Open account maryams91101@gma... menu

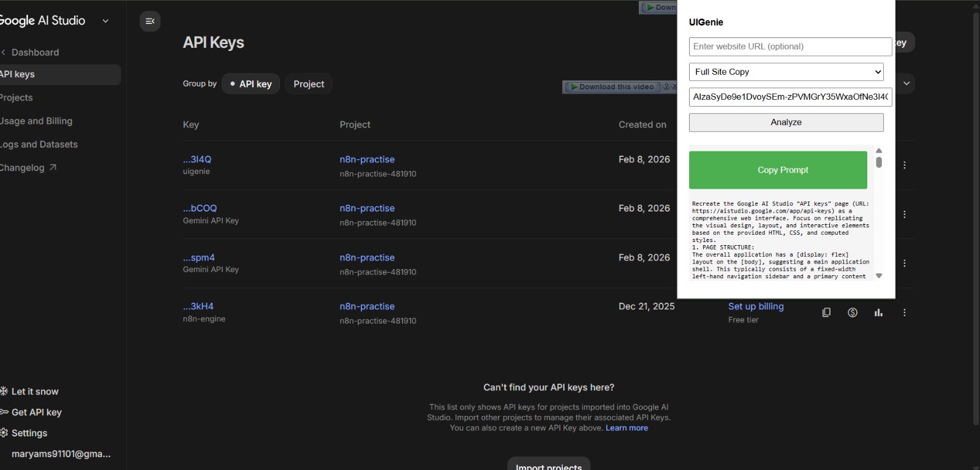[x=61, y=454]
